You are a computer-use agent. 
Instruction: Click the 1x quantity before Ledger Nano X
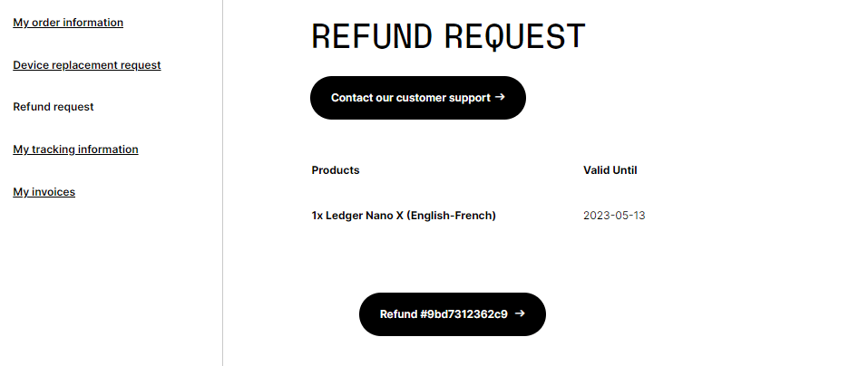click(x=317, y=216)
